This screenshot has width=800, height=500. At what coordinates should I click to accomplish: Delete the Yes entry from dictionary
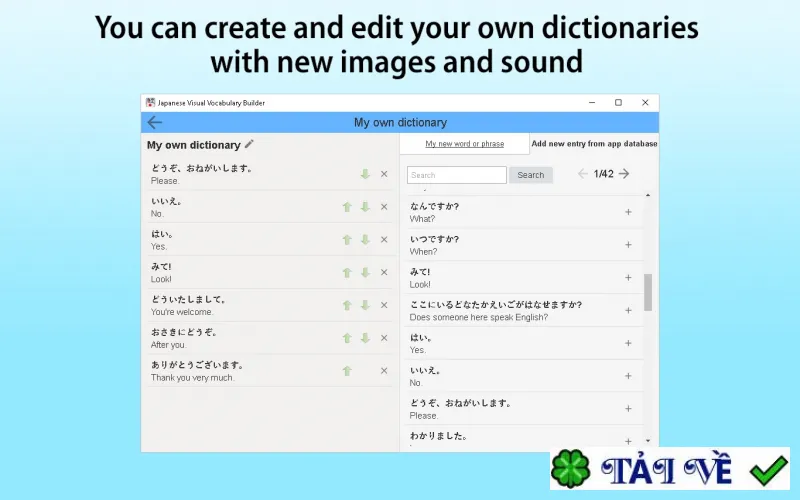(384, 239)
